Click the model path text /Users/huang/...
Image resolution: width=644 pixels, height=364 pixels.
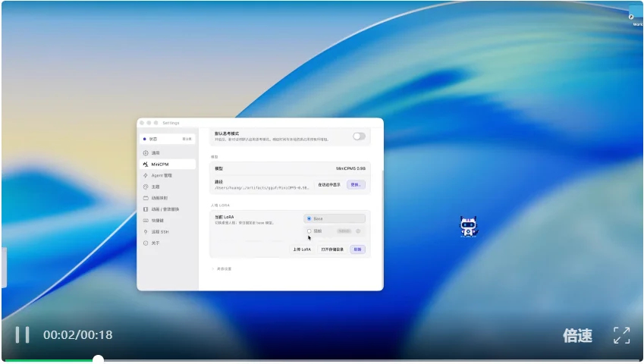pyautogui.click(x=262, y=188)
